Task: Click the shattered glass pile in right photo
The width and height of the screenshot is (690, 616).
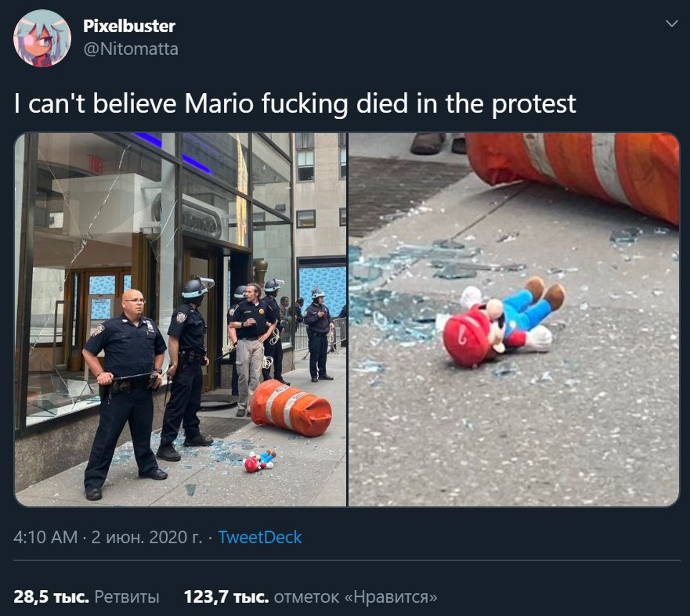Action: [x=396, y=286]
